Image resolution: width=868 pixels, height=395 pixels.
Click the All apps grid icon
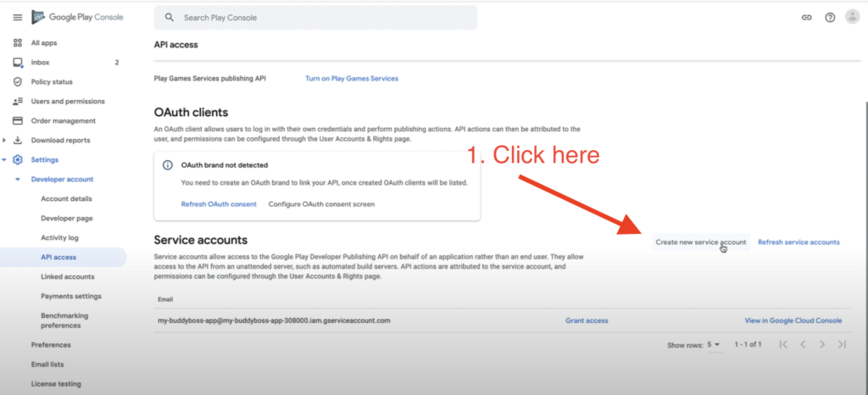coord(17,42)
